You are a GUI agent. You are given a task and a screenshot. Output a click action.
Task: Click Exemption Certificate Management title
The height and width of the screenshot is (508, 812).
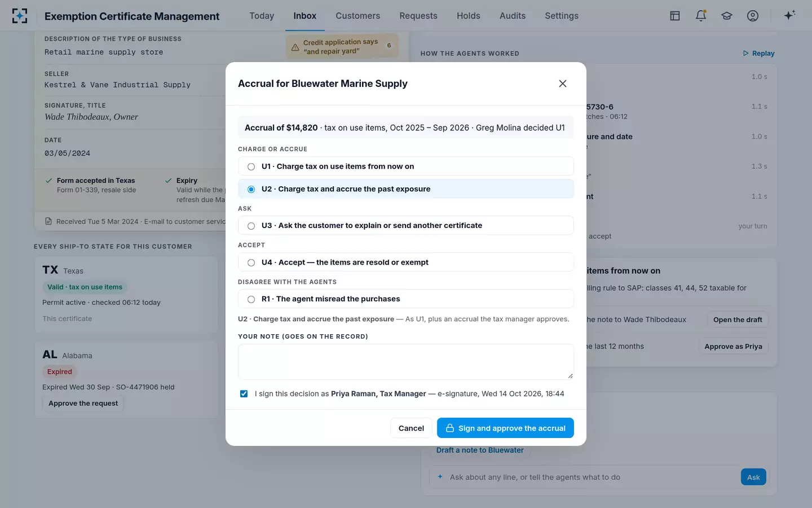[132, 16]
